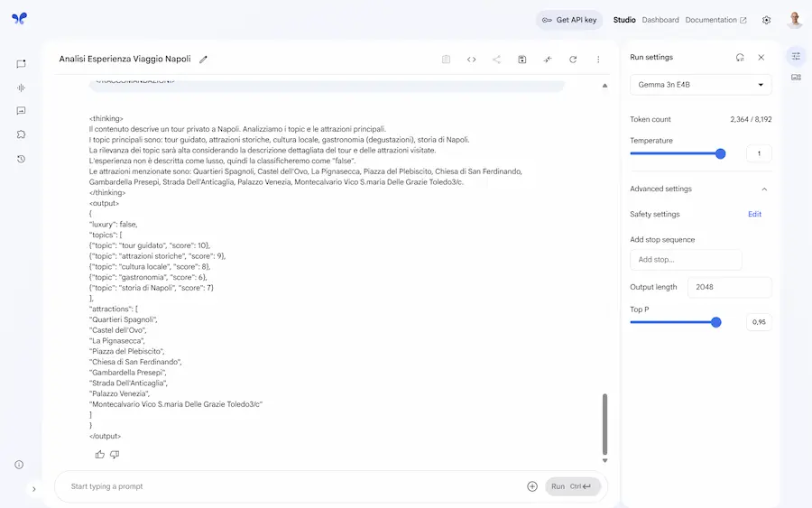This screenshot has width=812, height=508.
Task: Click the Temperature slider handle
Action: click(x=720, y=153)
